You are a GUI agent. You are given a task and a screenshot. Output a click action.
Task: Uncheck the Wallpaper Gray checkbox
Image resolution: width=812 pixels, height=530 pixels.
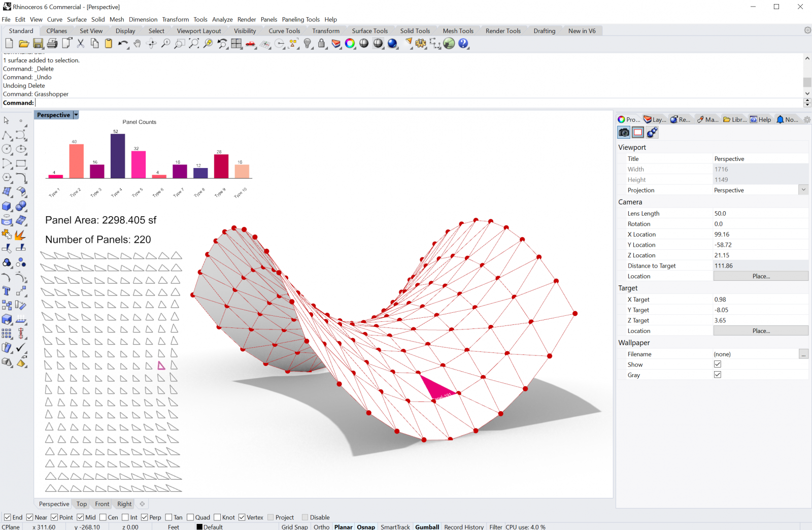pyautogui.click(x=718, y=375)
